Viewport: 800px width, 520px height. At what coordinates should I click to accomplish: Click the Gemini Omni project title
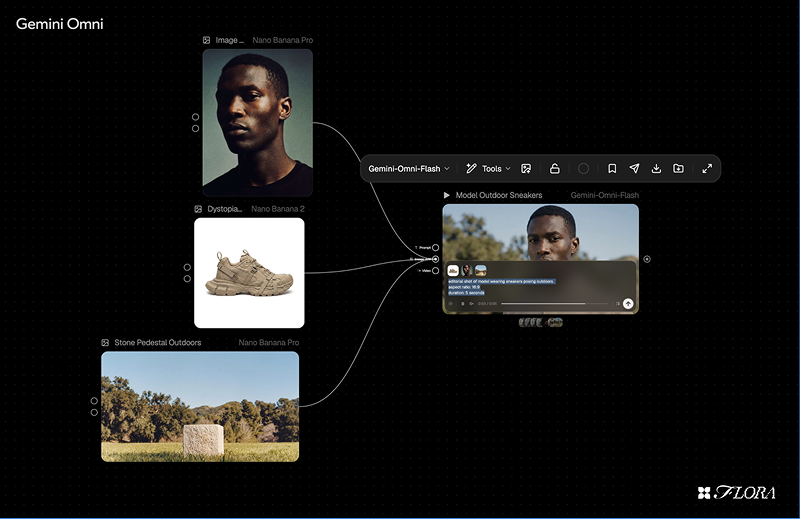tap(60, 23)
